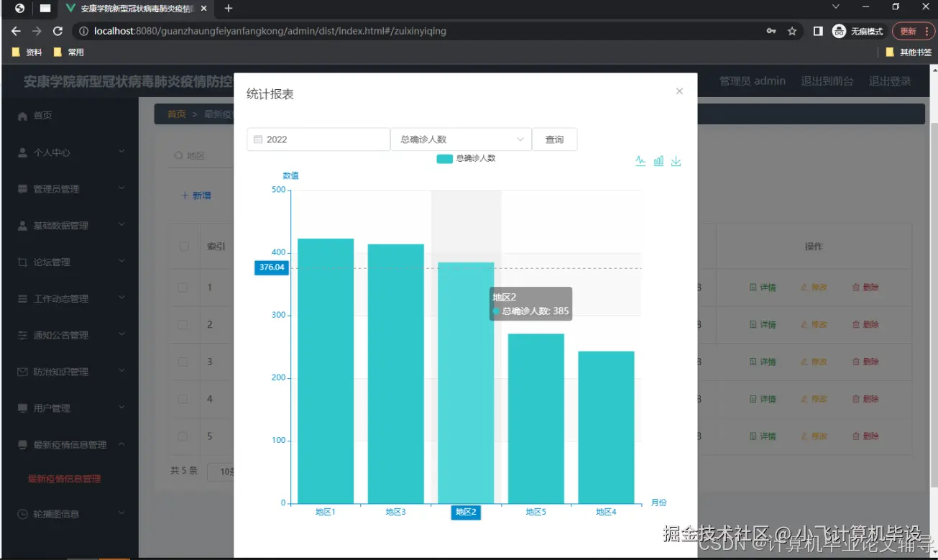Viewport: 938px width, 560px height.
Task: Click the home icon beside 首页
Action: click(x=22, y=116)
